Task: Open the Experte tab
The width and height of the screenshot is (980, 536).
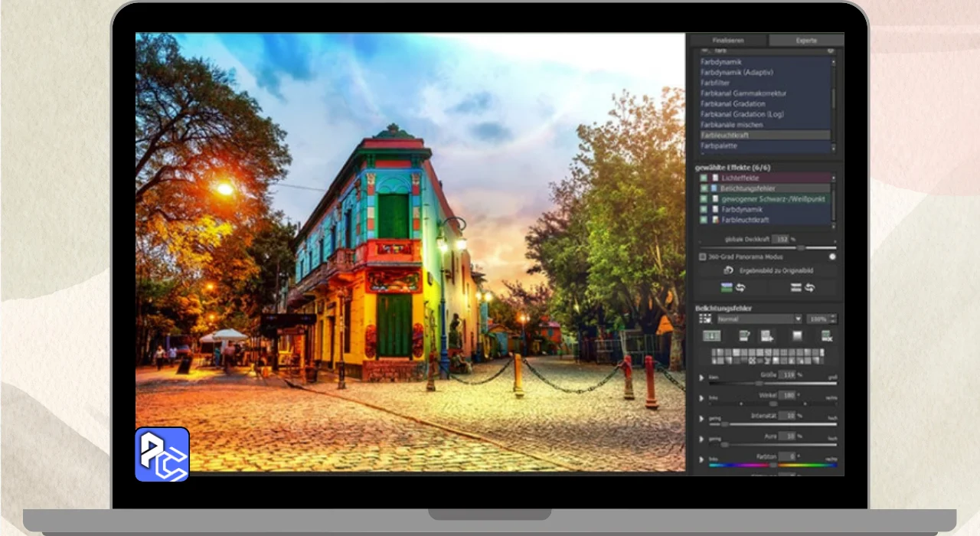Action: 805,41
